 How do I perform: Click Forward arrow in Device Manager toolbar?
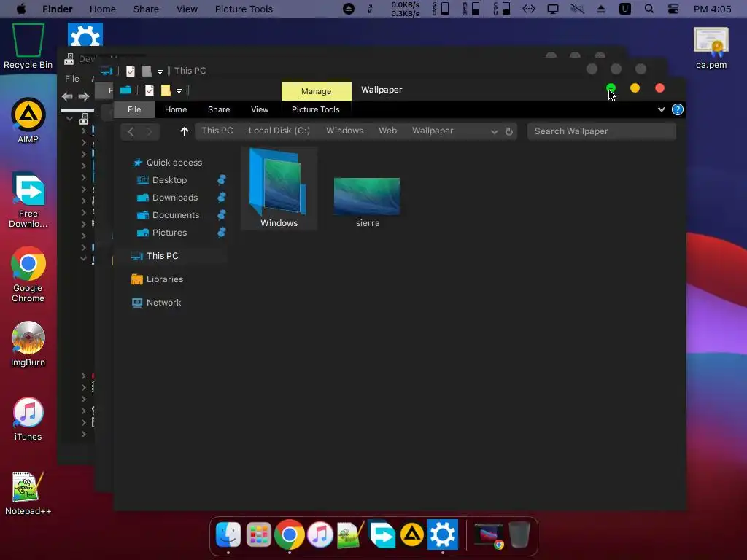point(83,97)
